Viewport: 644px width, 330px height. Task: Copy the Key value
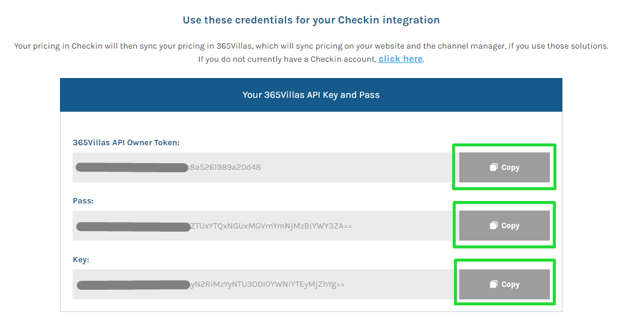504,284
